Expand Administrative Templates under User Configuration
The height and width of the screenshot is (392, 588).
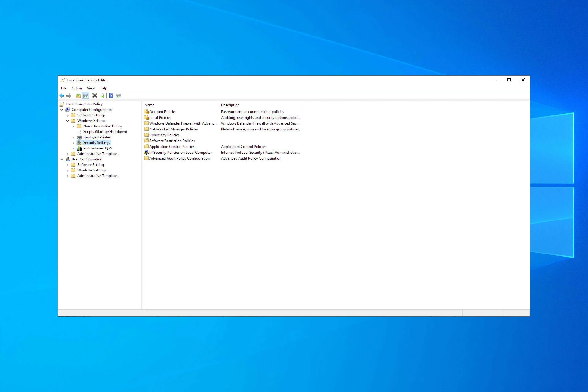(68, 176)
